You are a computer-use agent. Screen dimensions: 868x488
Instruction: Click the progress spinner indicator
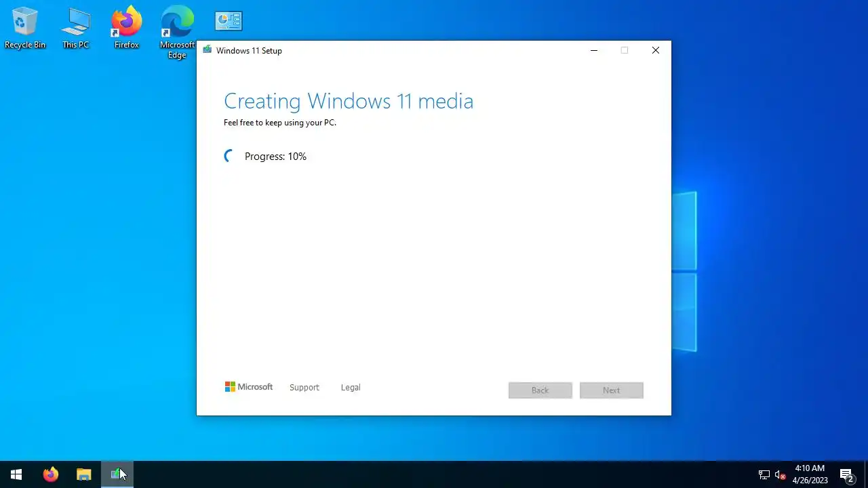(x=230, y=157)
